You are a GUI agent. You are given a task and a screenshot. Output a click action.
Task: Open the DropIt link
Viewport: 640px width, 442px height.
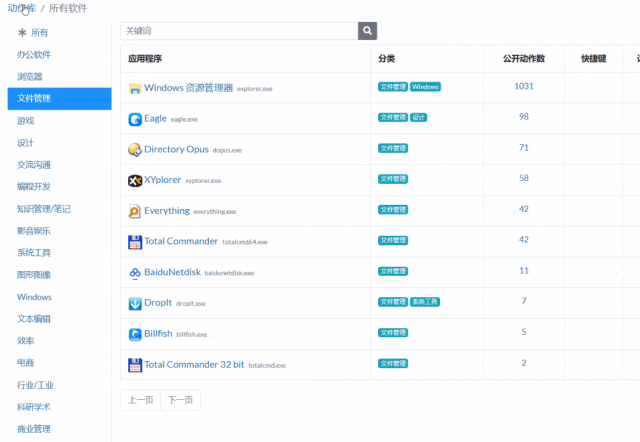click(x=158, y=303)
